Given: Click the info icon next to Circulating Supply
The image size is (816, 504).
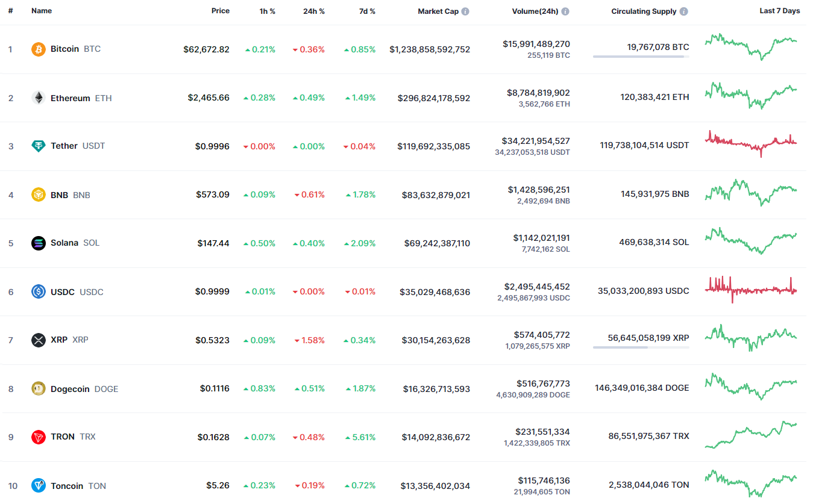Looking at the screenshot, I should (683, 11).
